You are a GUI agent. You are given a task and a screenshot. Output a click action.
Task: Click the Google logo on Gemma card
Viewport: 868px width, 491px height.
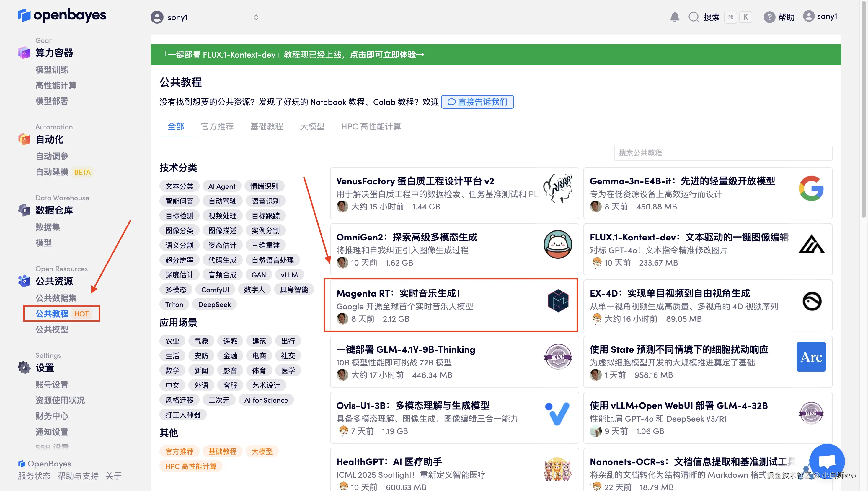click(x=811, y=188)
